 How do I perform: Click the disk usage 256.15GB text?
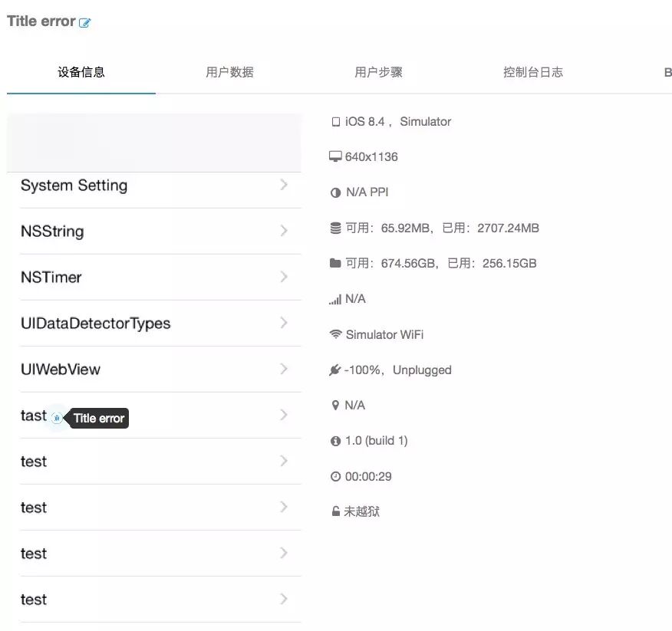click(x=509, y=264)
